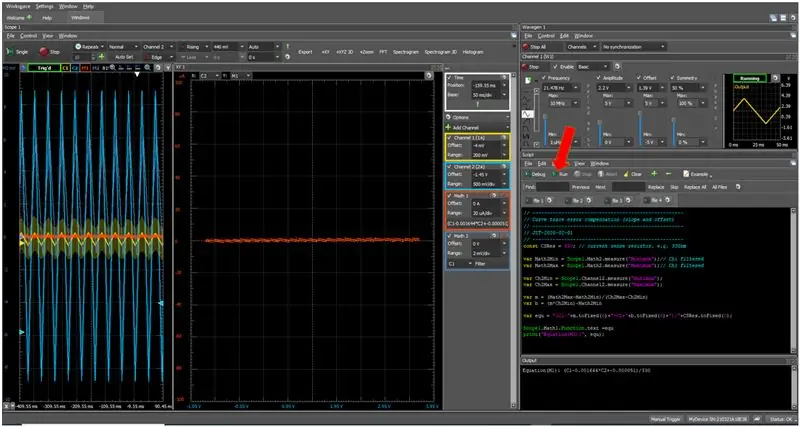Click Auto Set in Scope toolbar
This screenshot has height=427, width=800.
pyautogui.click(x=124, y=57)
